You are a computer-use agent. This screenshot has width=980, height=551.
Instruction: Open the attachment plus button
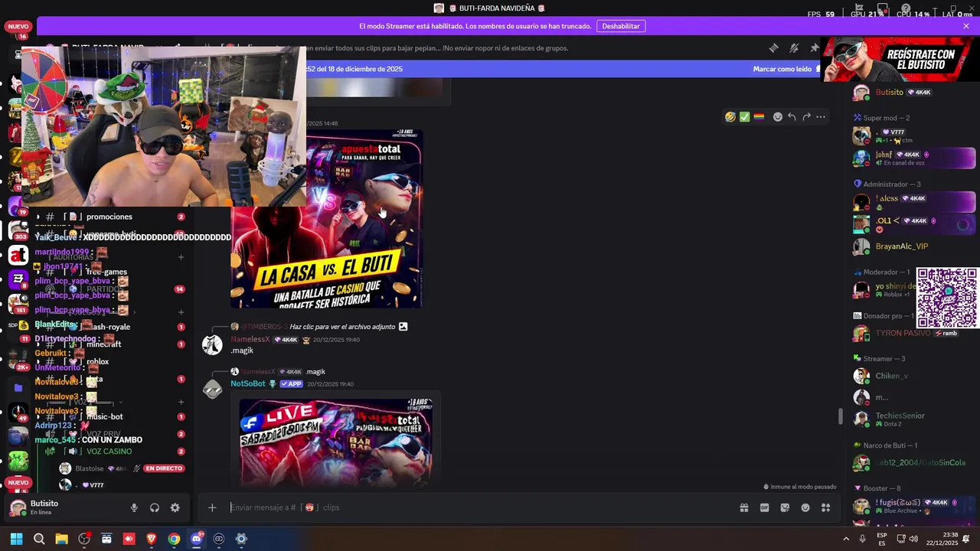pyautogui.click(x=212, y=507)
